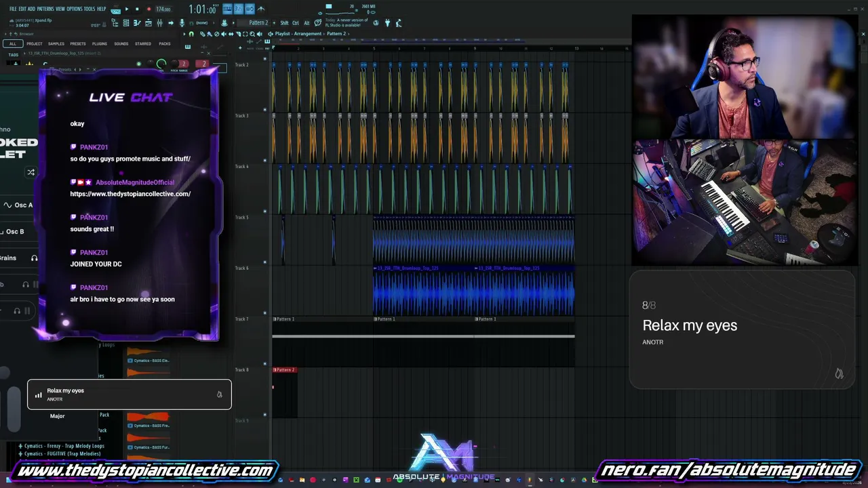This screenshot has height=488, width=868.
Task: Select the playlist Mute tool
Action: 224,34
